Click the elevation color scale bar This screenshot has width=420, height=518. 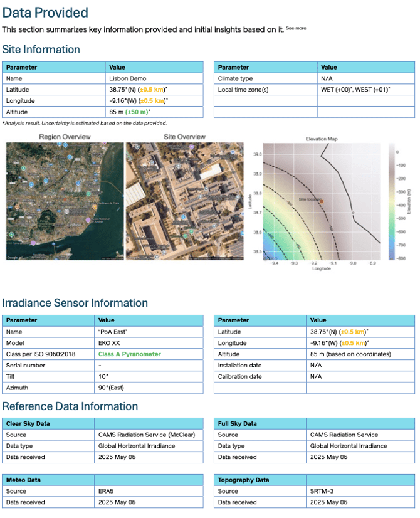pyautogui.click(x=391, y=201)
